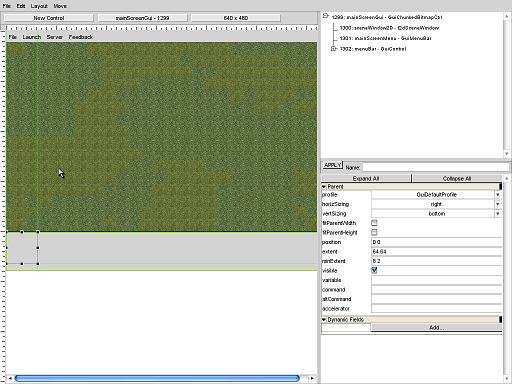Open the File menu inside the preview
This screenshot has width=512, height=384.
pyautogui.click(x=12, y=37)
